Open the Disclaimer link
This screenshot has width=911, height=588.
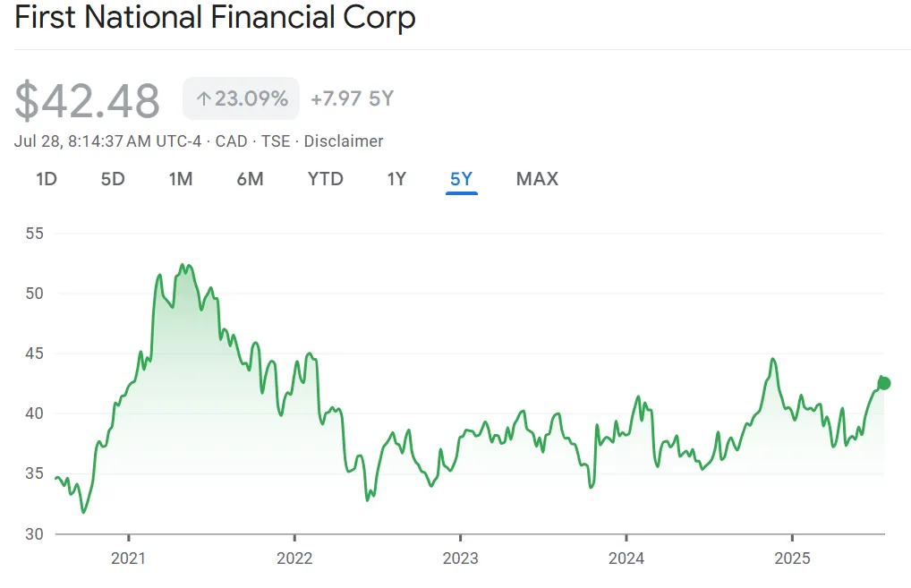point(344,141)
